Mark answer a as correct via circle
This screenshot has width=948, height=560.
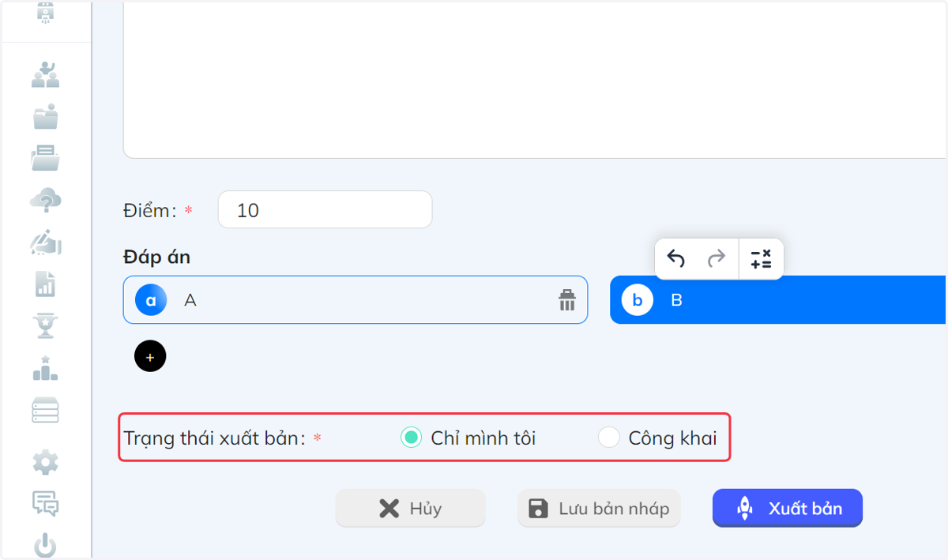coord(151,300)
